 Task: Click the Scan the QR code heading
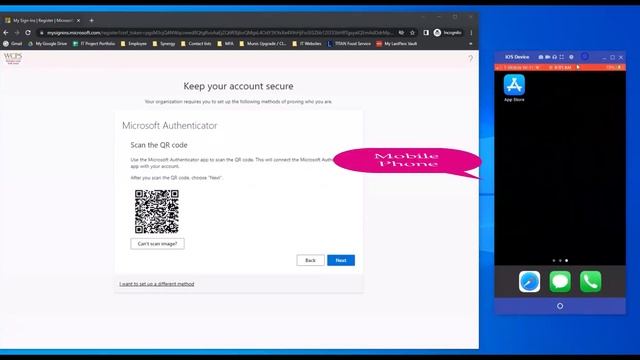coord(159,145)
